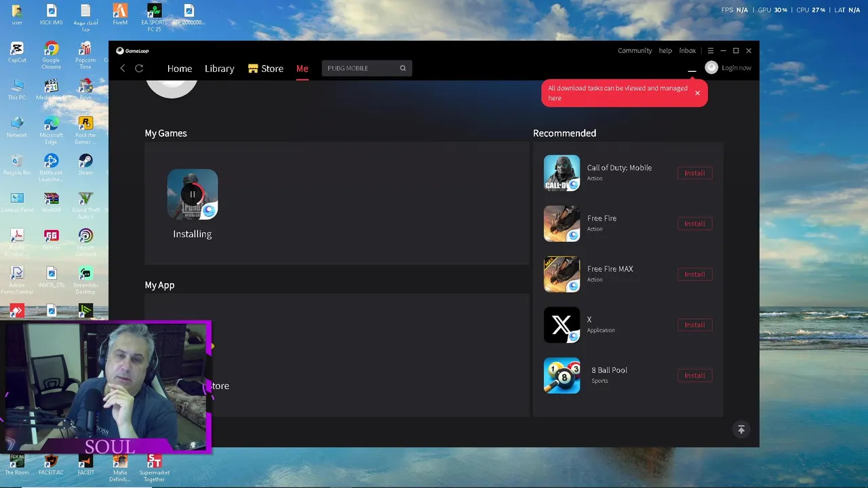
Task: Select the GeeGee desktop icon
Action: (51, 239)
